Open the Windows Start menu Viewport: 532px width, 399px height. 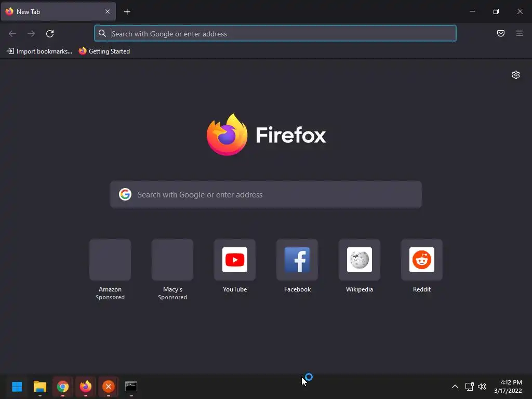tap(17, 387)
